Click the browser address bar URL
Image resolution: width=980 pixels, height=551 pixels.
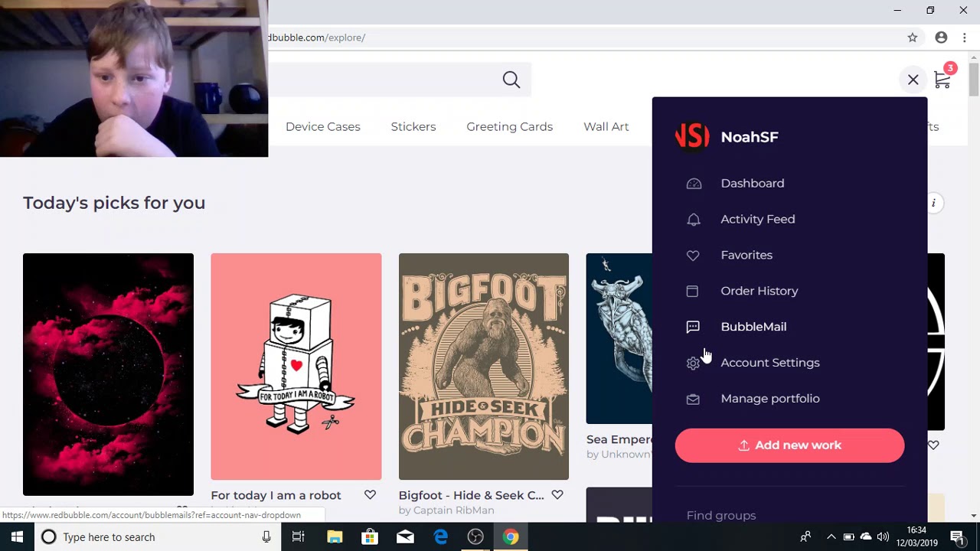(316, 37)
